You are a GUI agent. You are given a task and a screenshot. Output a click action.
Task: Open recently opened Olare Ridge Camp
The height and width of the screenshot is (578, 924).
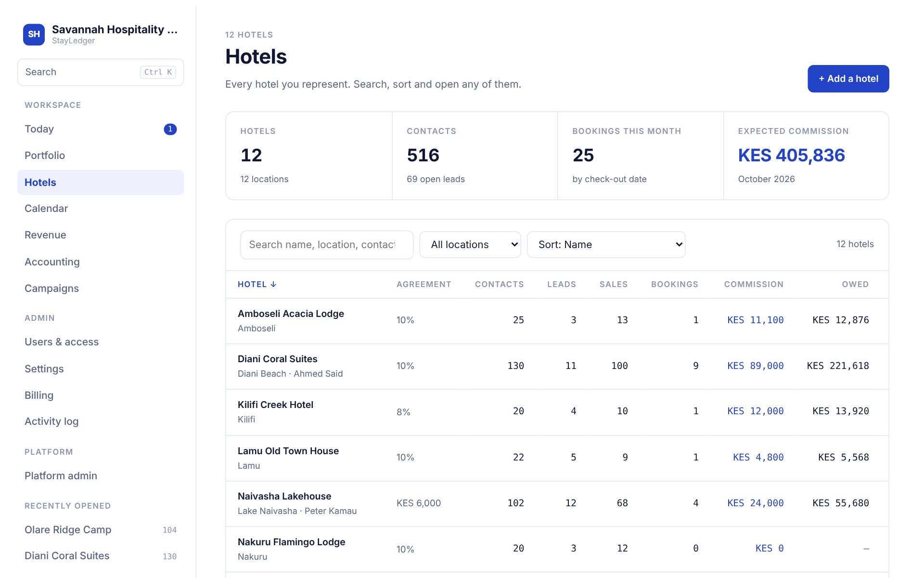point(101,530)
